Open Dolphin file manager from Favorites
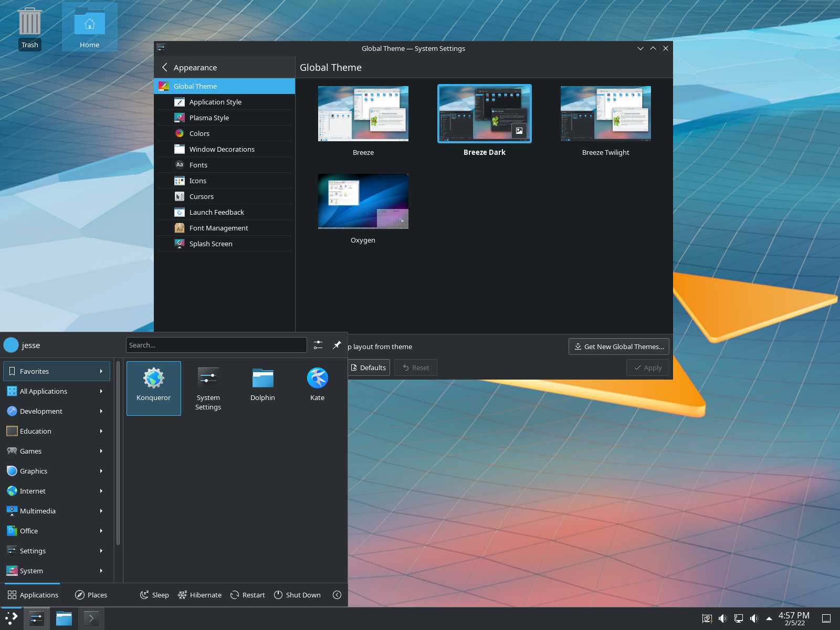 263,388
